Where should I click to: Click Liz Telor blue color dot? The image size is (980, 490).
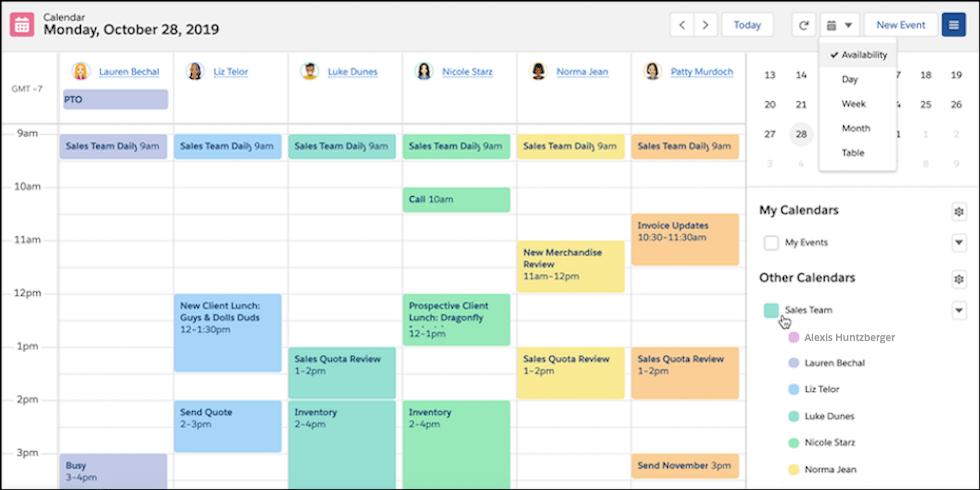pyautogui.click(x=794, y=389)
